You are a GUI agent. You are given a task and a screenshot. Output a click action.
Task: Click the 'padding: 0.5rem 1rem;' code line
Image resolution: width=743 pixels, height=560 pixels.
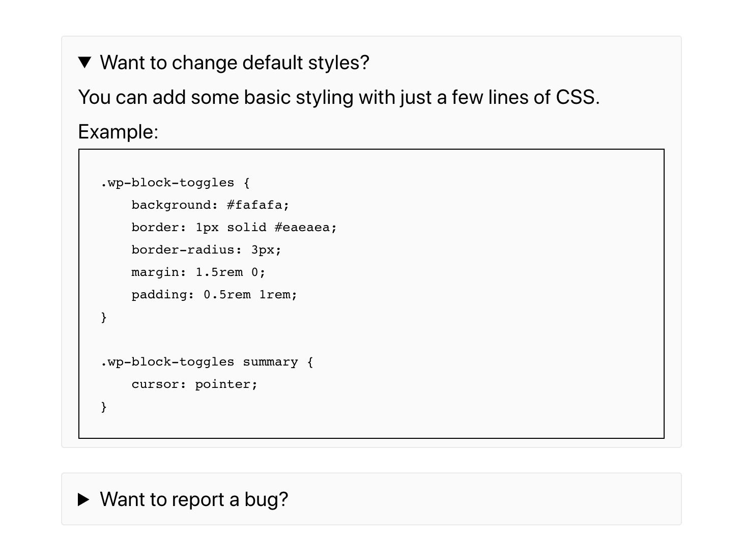214,295
